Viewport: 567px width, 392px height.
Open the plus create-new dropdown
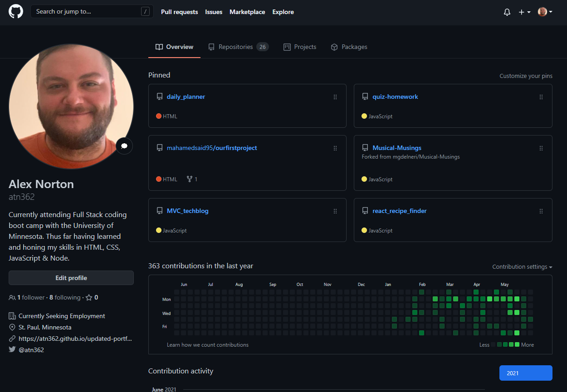(x=524, y=12)
